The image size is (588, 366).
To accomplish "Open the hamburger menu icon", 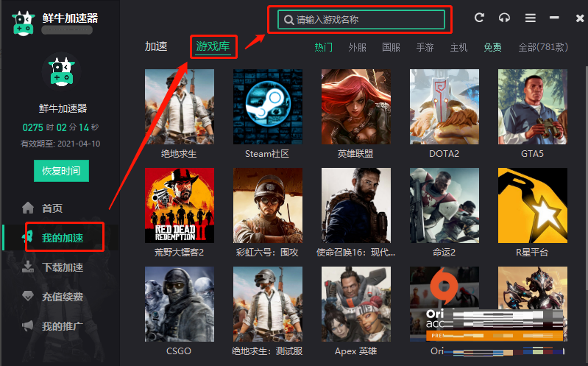I will pos(530,18).
